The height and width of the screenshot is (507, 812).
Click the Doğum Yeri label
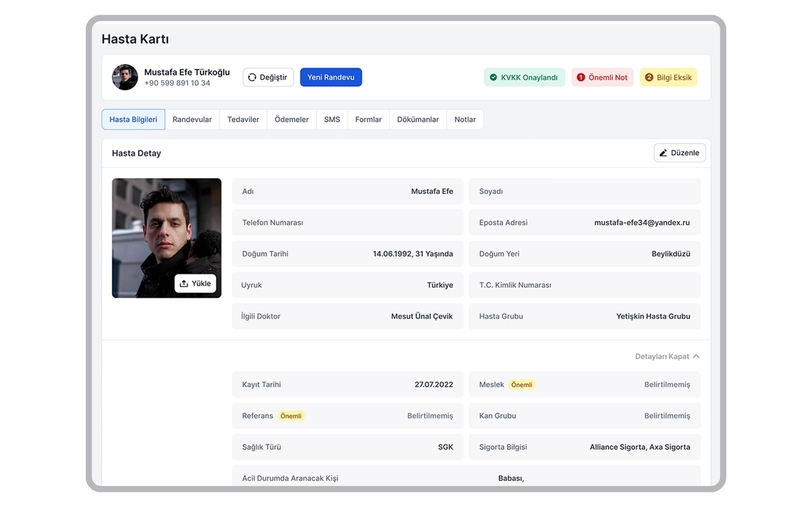tap(499, 253)
